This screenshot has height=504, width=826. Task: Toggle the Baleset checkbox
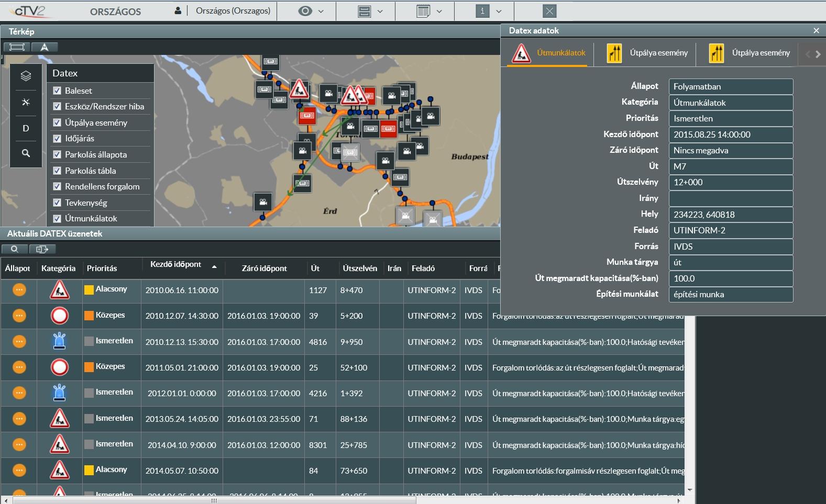[x=57, y=91]
